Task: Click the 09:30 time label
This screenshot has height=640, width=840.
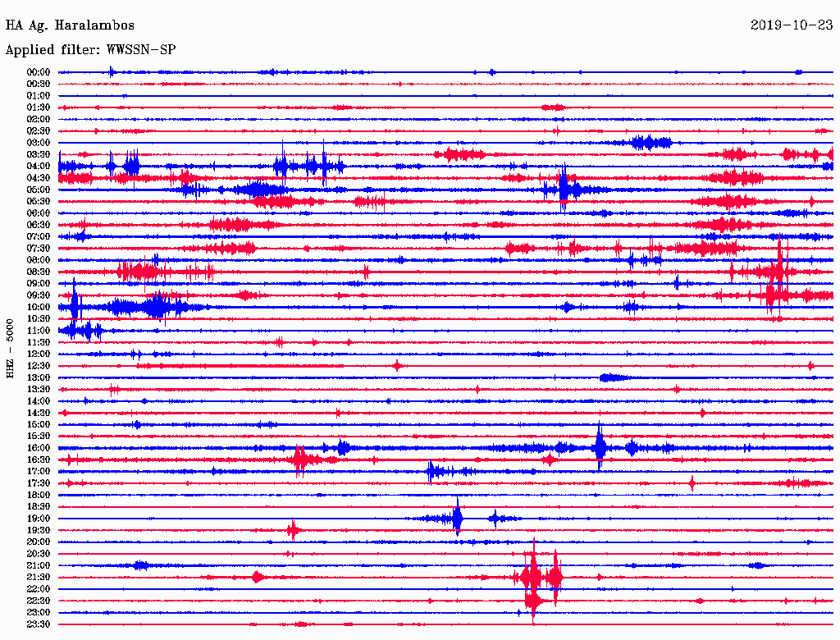Action: [x=39, y=295]
